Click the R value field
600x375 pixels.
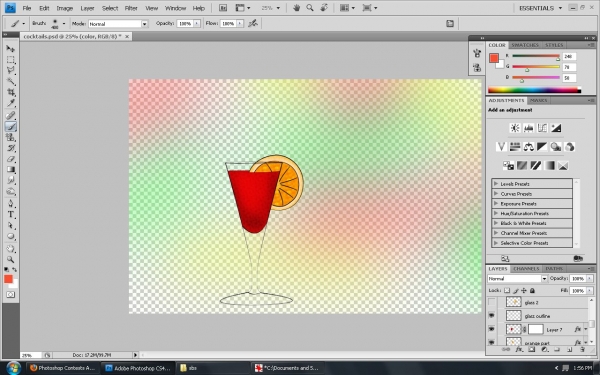(x=569, y=56)
